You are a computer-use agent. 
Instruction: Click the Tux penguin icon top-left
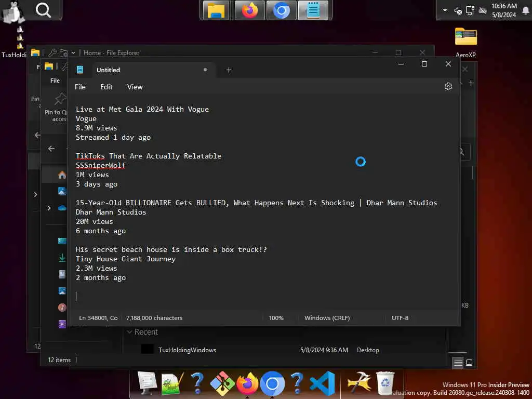point(13,11)
